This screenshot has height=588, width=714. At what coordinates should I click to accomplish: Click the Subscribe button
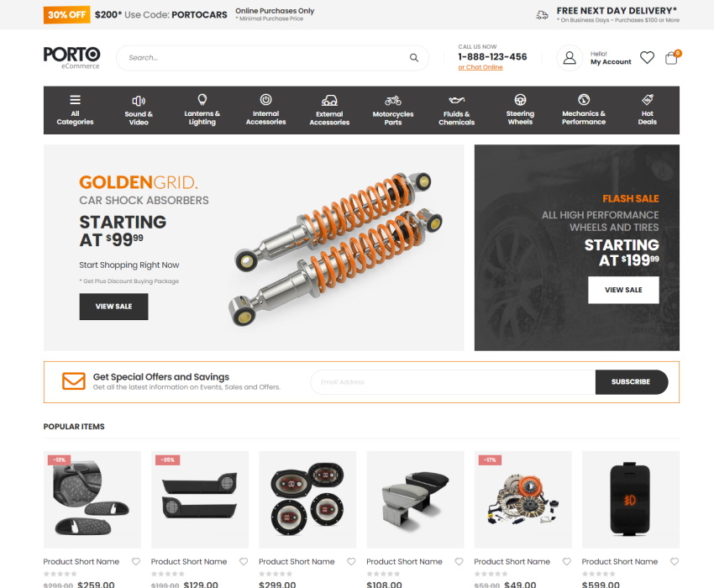631,381
